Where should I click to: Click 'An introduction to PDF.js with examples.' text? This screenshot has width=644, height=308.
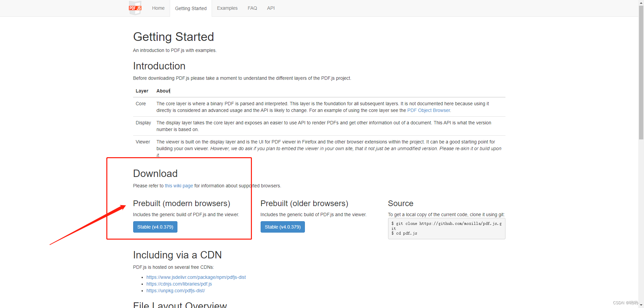175,50
